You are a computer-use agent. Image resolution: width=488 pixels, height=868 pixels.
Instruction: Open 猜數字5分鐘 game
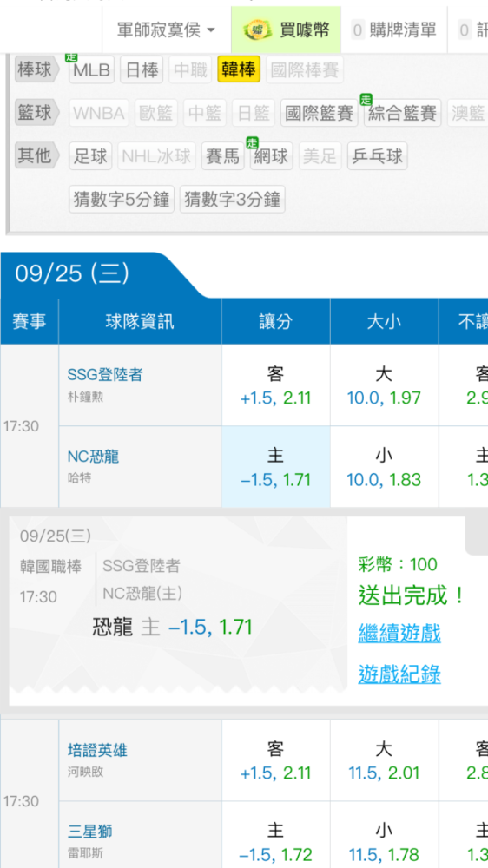(x=122, y=199)
